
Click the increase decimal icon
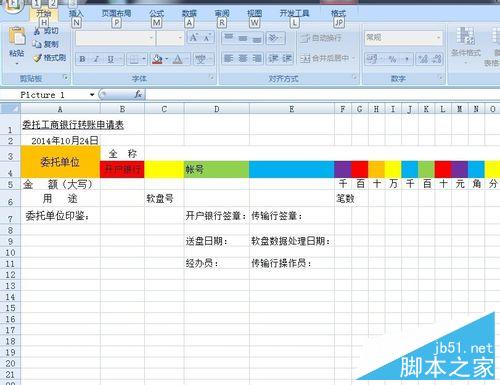click(x=423, y=59)
